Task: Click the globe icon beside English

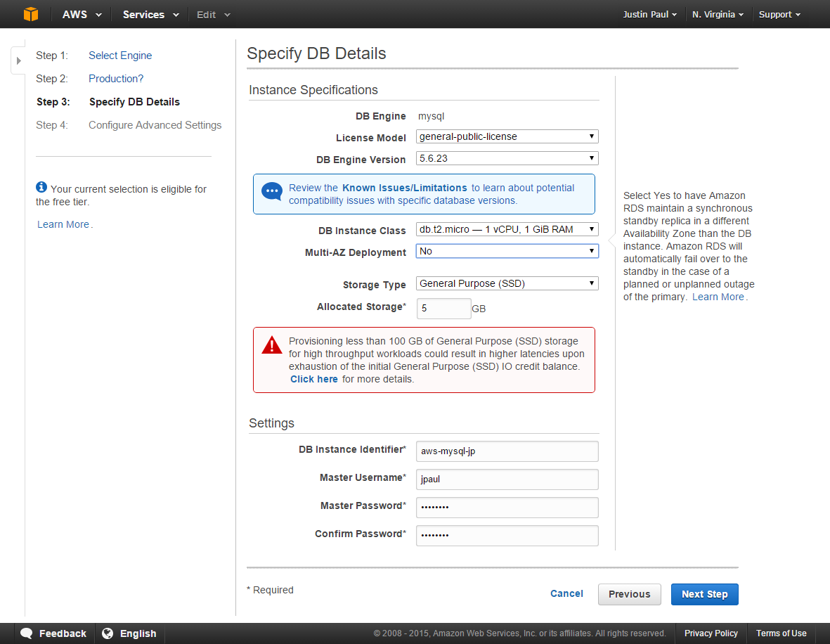Action: [108, 633]
